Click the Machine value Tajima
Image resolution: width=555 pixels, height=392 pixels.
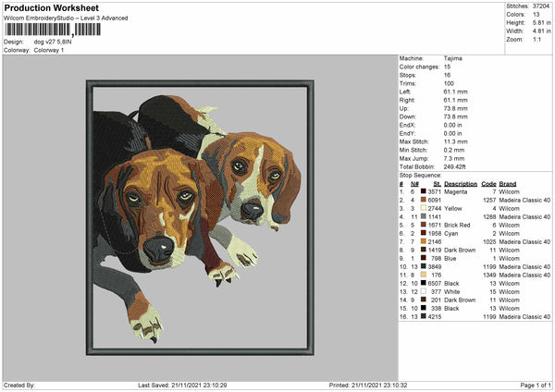(x=452, y=58)
